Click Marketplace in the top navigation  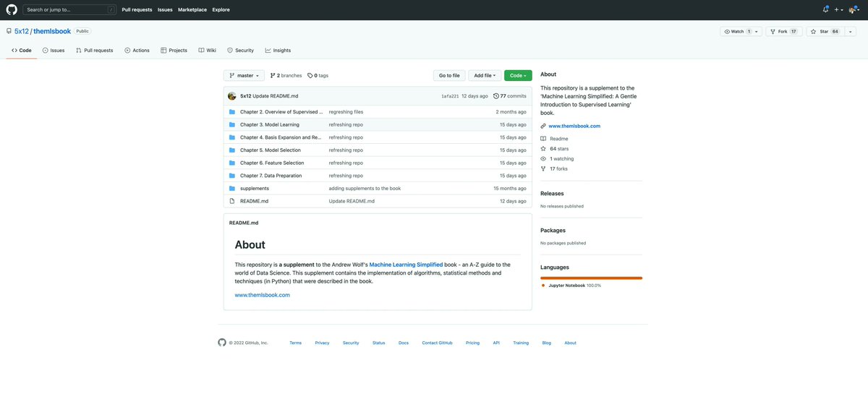[x=192, y=9]
